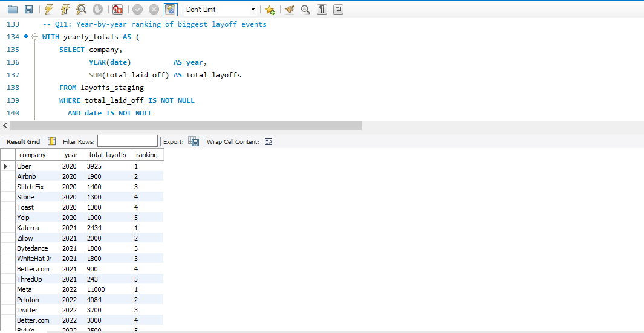Select the Stitch Fix cell

[37, 187]
